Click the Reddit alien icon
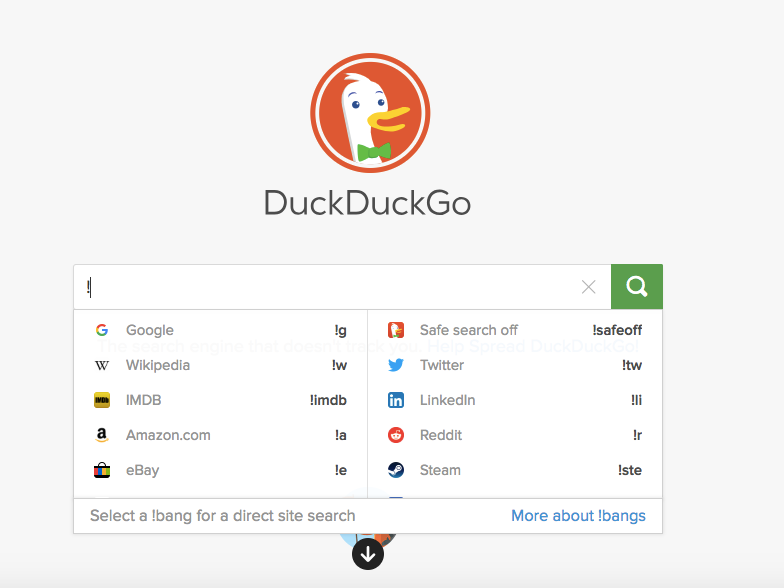 [396, 435]
